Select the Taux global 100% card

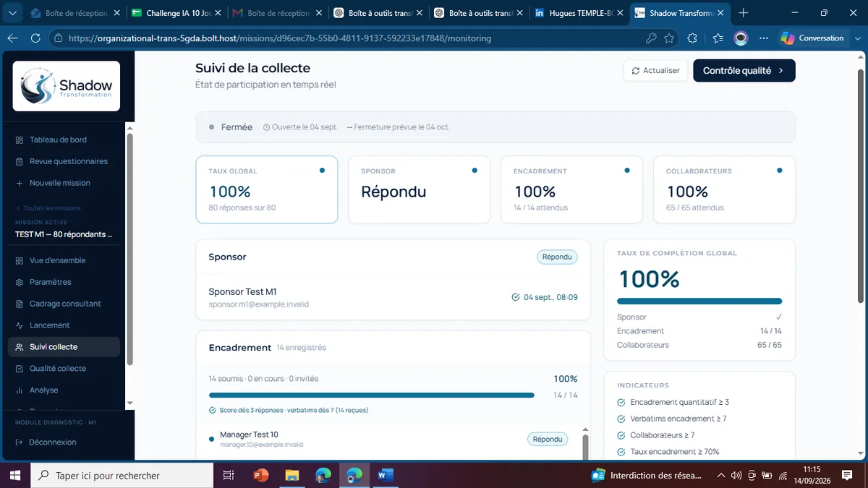[267, 189]
